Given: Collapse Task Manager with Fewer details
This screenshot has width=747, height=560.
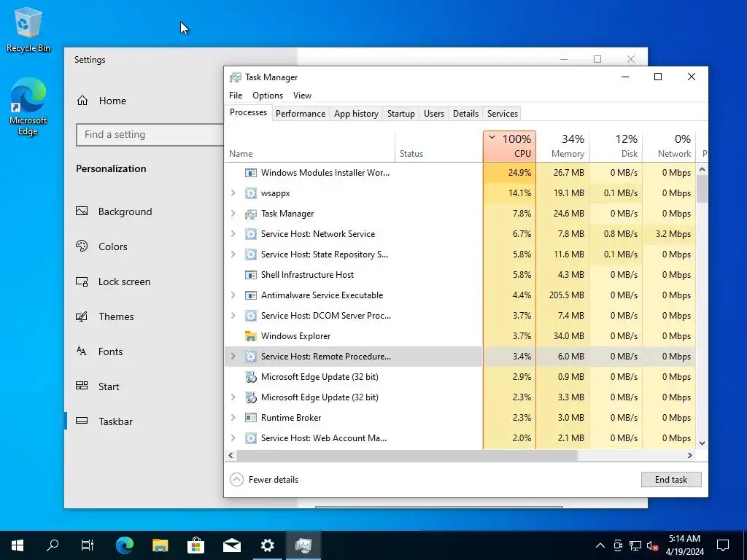Looking at the screenshot, I should (264, 480).
